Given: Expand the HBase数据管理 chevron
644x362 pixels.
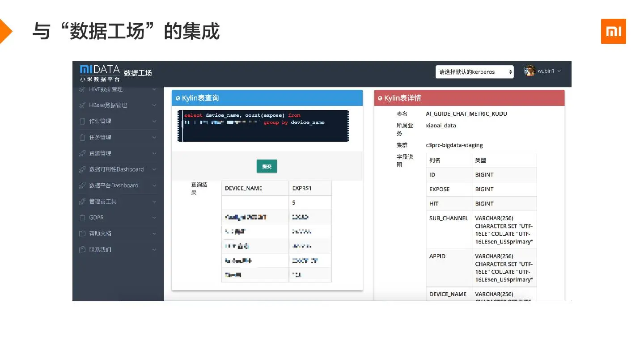Looking at the screenshot, I should click(154, 105).
